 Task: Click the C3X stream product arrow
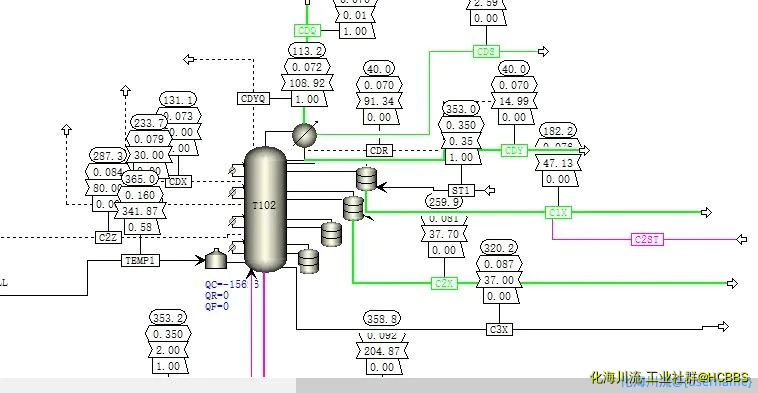pos(723,327)
